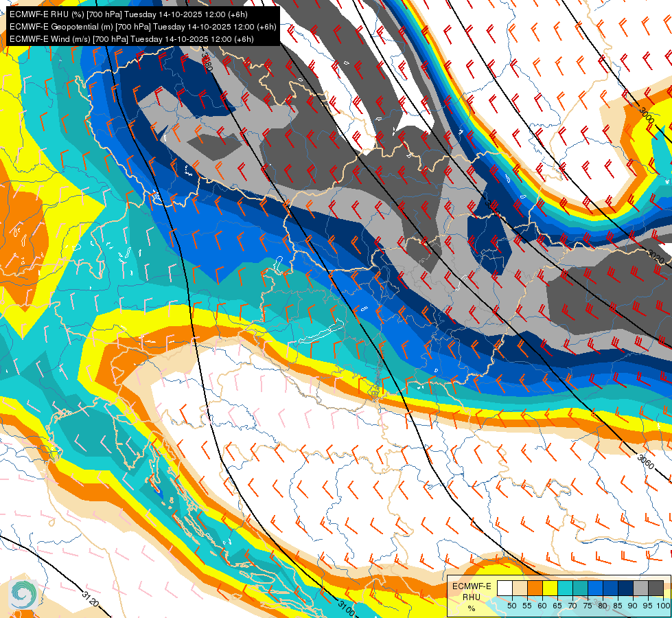Pick the light gray 90–95% legend swatch
The width and height of the screenshot is (672, 618).
[x=640, y=588]
